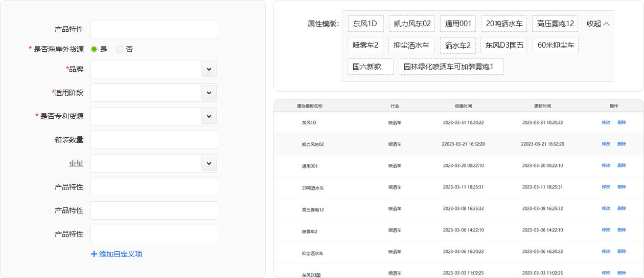The width and height of the screenshot is (644, 278).
Task: Expand the 适用阶段 dropdown
Action: coord(209,93)
